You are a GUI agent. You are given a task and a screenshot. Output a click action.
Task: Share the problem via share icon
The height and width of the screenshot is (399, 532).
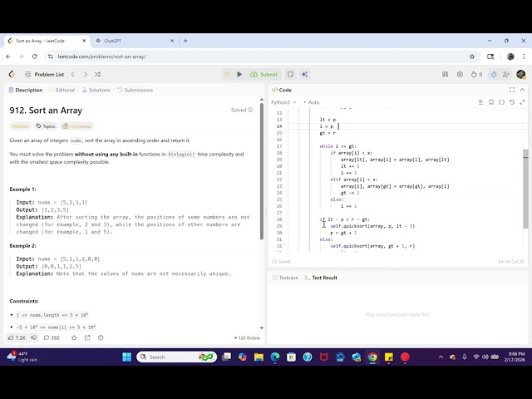[87, 338]
